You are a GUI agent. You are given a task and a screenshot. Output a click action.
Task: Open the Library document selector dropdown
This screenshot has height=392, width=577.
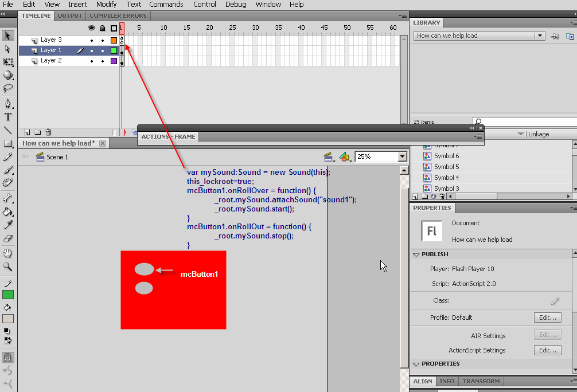pyautogui.click(x=539, y=36)
